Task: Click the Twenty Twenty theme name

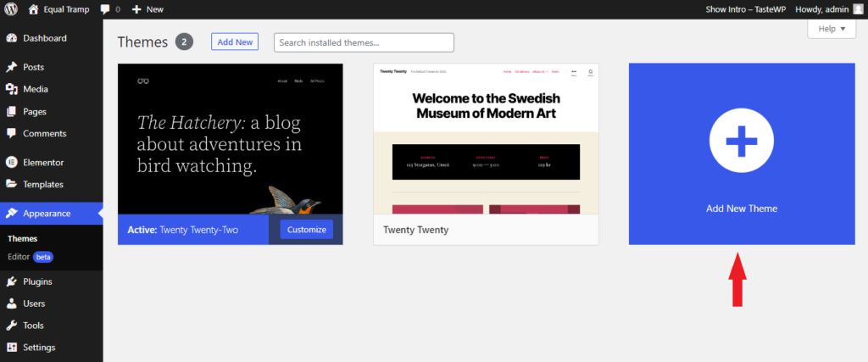Action: click(415, 230)
